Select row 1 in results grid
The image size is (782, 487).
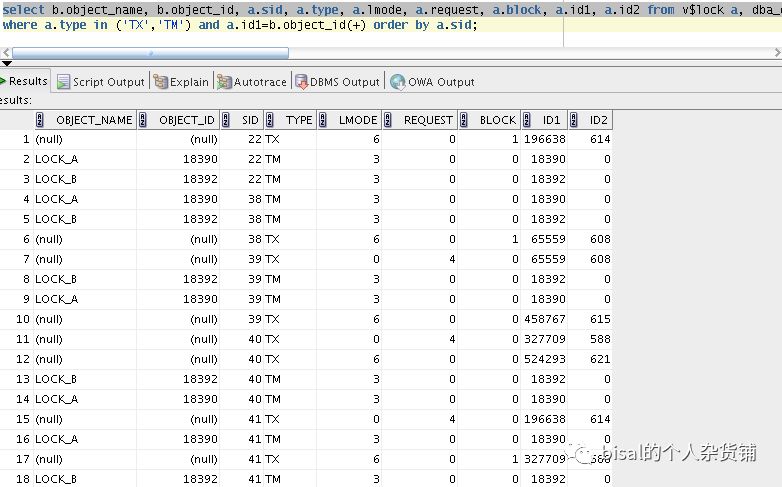(23, 140)
